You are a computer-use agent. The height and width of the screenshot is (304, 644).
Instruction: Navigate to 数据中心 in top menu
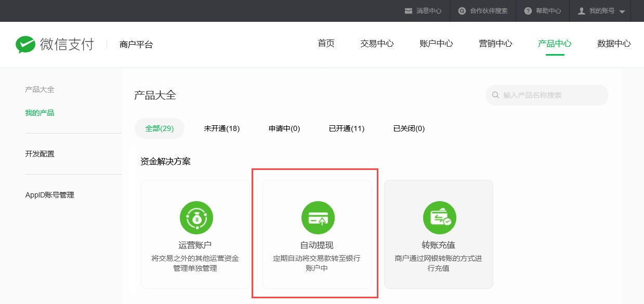point(614,44)
